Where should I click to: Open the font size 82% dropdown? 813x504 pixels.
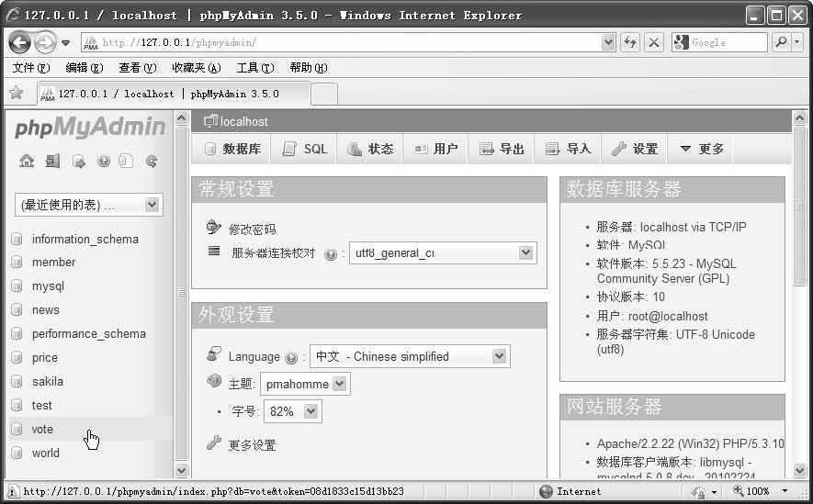coord(292,411)
